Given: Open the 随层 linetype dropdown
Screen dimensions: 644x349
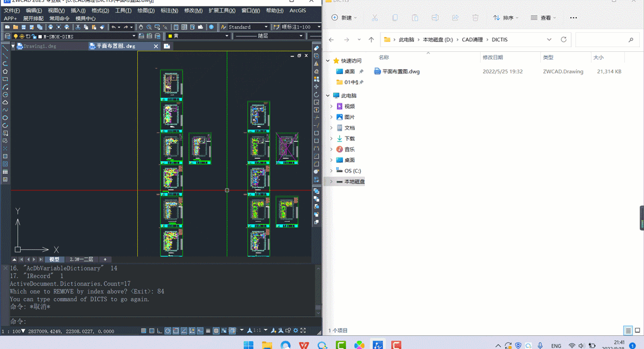Looking at the screenshot, I should [301, 36].
